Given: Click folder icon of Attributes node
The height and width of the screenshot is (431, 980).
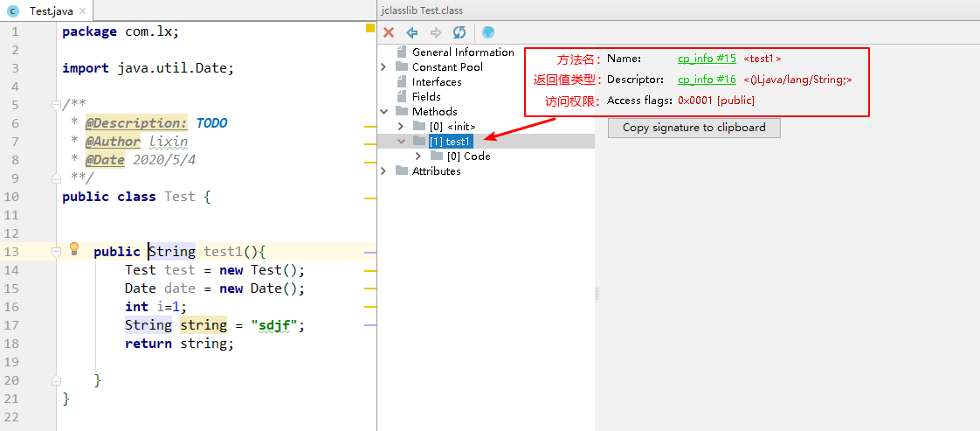Looking at the screenshot, I should (402, 170).
